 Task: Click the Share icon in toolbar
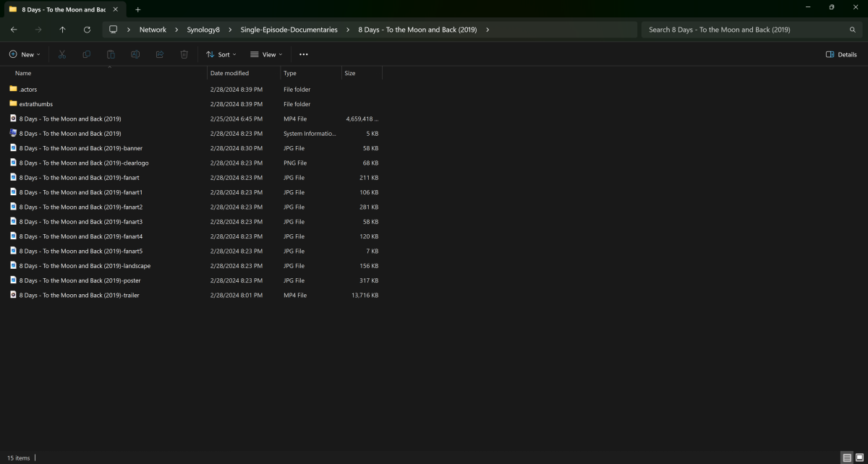tap(160, 54)
